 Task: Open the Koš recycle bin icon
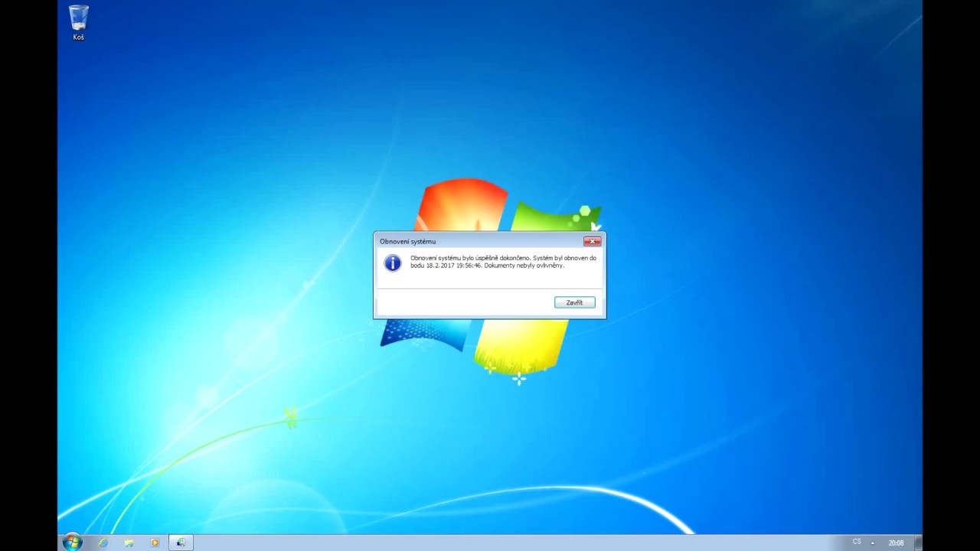(78, 22)
